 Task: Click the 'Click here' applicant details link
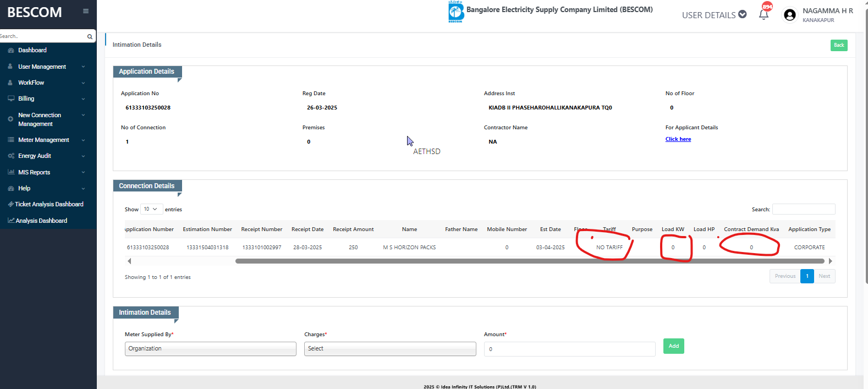678,139
